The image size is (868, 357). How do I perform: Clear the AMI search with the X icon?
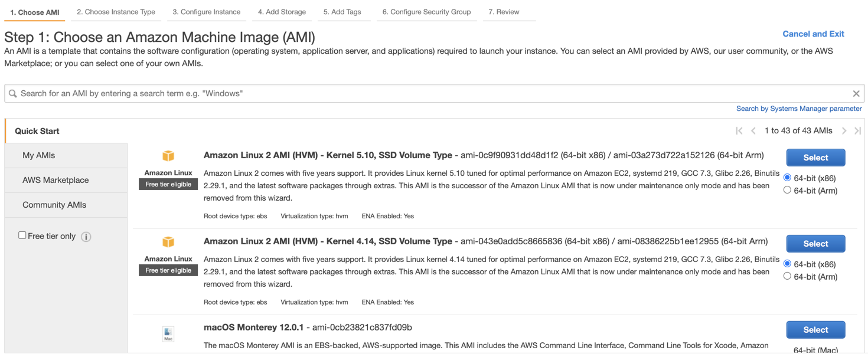pyautogui.click(x=856, y=94)
